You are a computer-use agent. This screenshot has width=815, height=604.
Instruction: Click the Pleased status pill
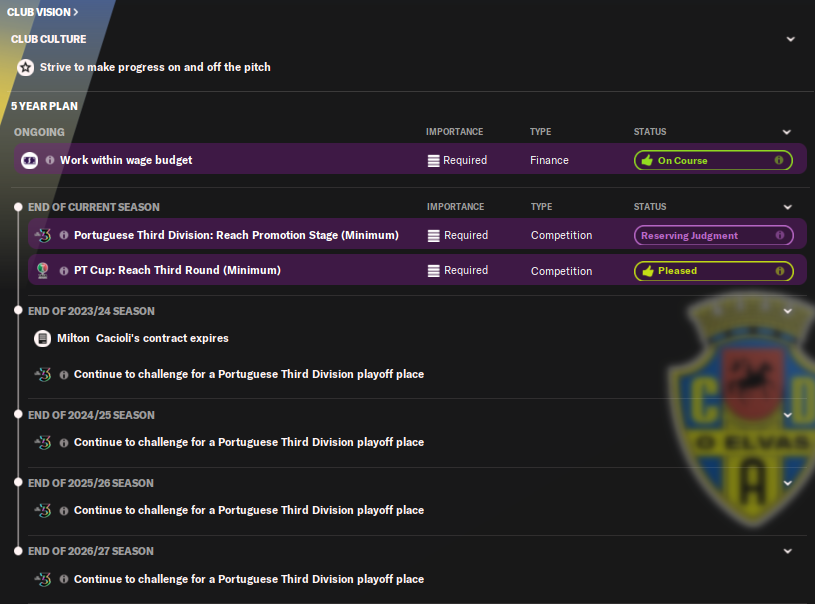tap(714, 271)
